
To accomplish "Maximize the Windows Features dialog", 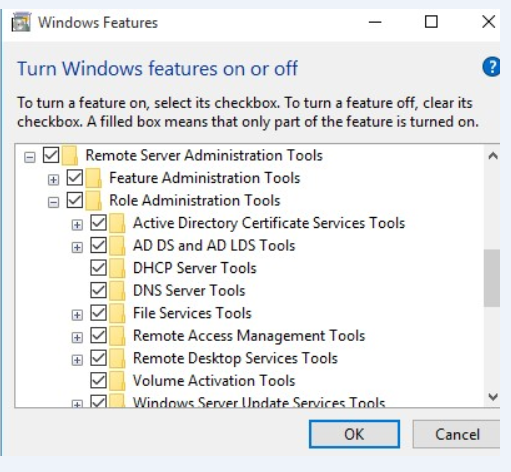I will [x=431, y=22].
